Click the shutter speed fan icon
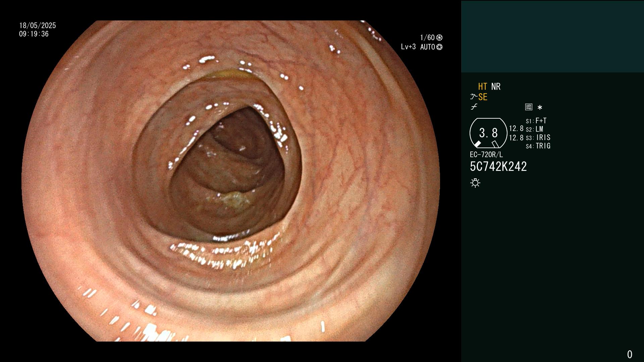This screenshot has height=362, width=644. [439, 38]
